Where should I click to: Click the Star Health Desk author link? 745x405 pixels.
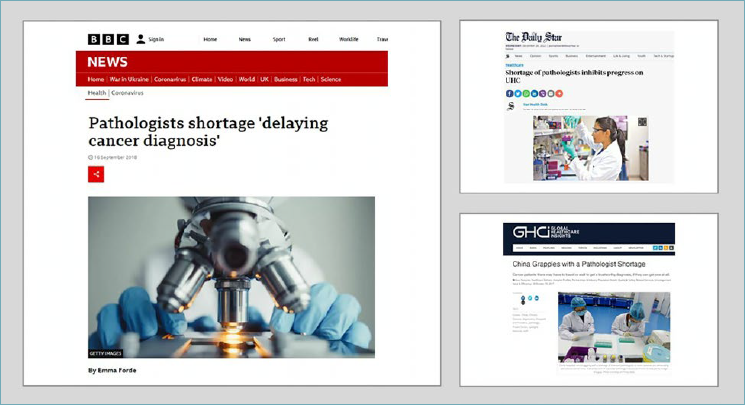[535, 105]
